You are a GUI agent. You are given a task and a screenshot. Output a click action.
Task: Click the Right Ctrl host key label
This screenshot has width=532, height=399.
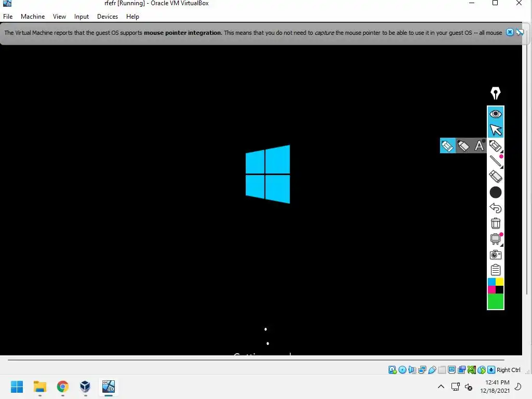508,370
